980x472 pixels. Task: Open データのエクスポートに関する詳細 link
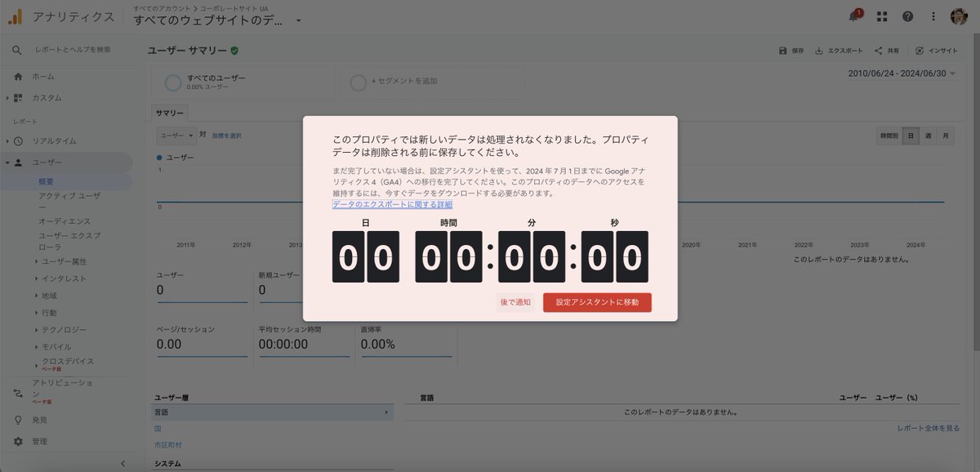[x=392, y=205]
